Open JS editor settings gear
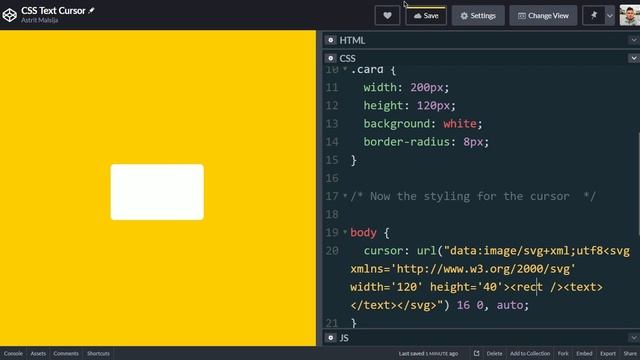Image resolution: width=640 pixels, height=360 pixels. pos(331,338)
